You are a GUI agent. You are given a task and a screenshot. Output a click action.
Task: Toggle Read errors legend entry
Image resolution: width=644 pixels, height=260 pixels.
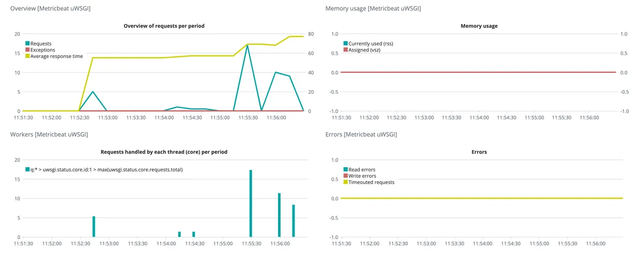point(362,169)
